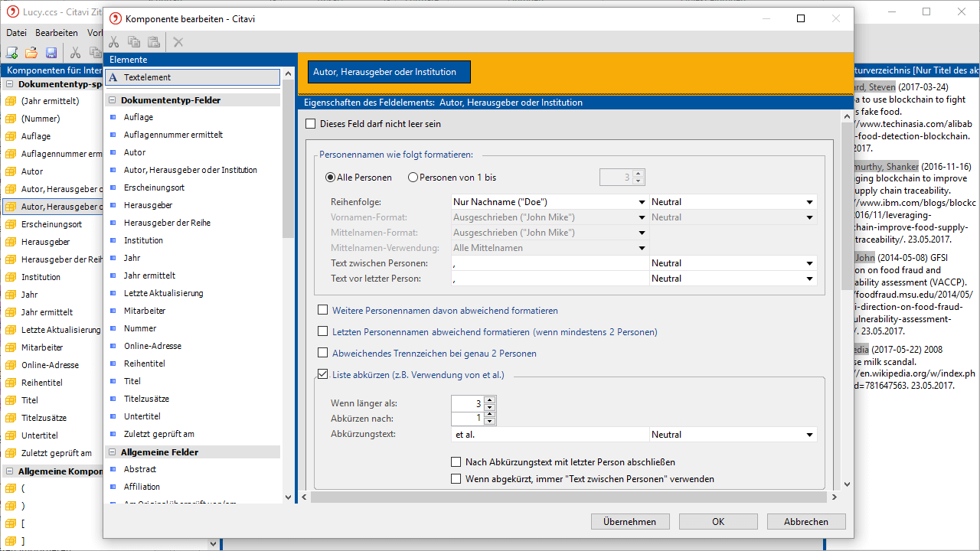980x551 pixels.
Task: Click the Abbrechen button
Action: point(805,522)
